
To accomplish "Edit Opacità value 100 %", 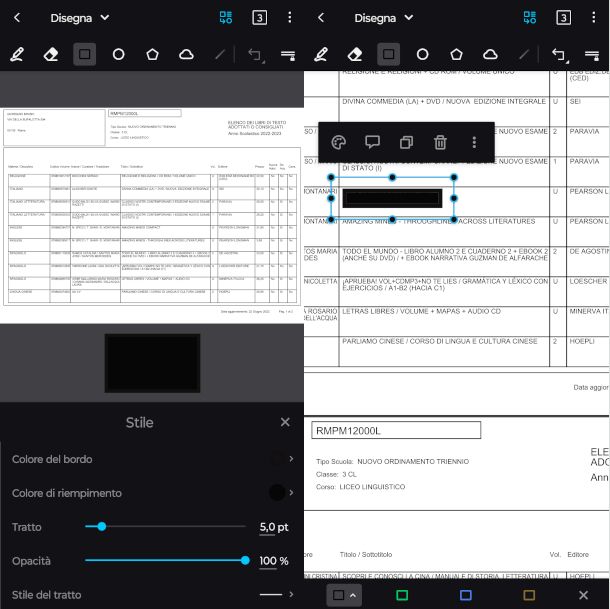I will point(274,561).
